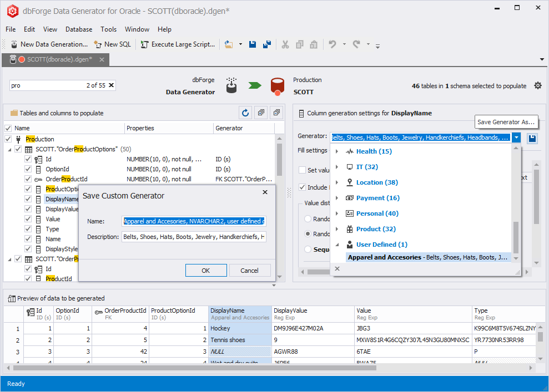Refresh the tables and columns list
Viewport: 549px width, 392px height.
245,113
